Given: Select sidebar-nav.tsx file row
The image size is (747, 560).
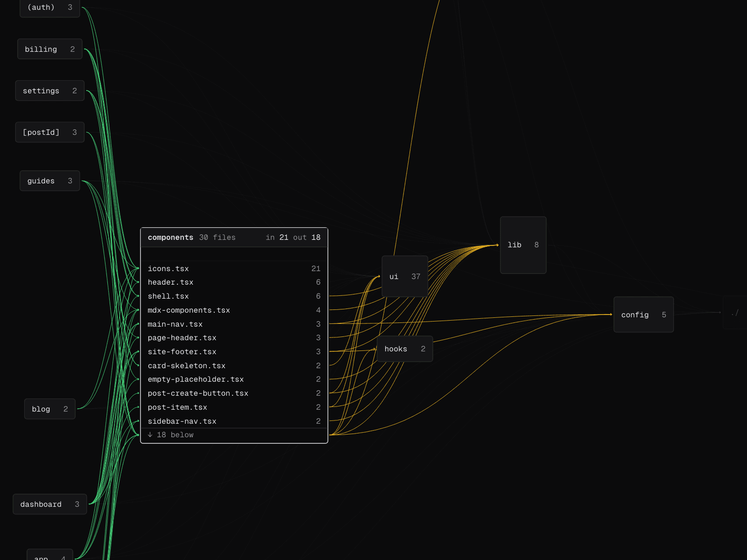Looking at the screenshot, I should point(234,421).
